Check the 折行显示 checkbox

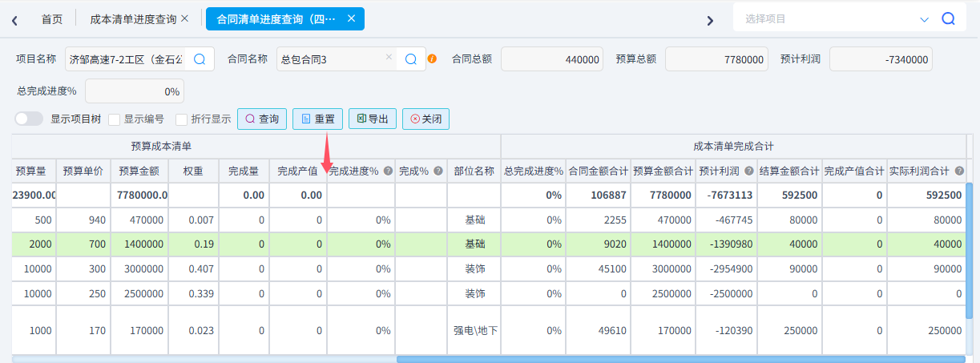181,119
